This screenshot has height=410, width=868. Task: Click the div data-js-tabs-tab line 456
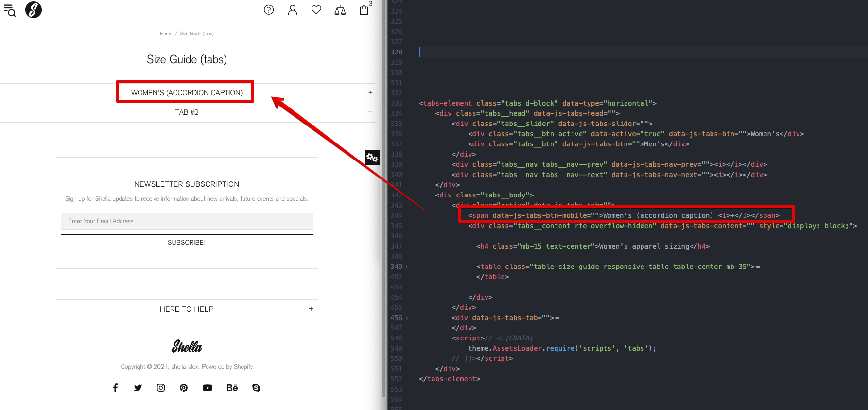click(505, 318)
